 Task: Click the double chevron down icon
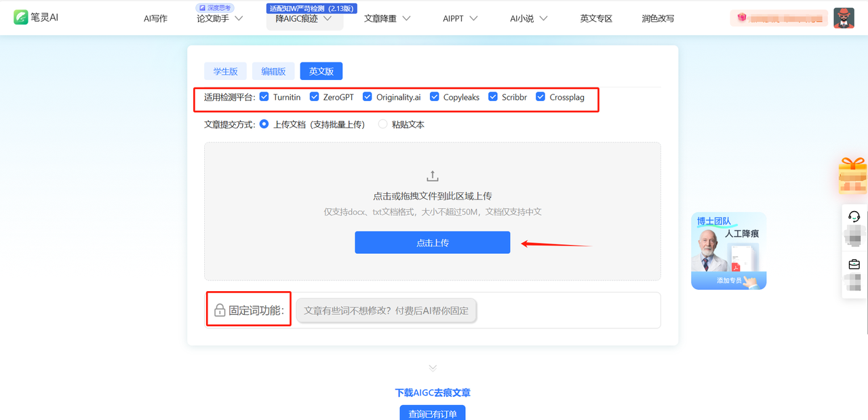pyautogui.click(x=433, y=368)
